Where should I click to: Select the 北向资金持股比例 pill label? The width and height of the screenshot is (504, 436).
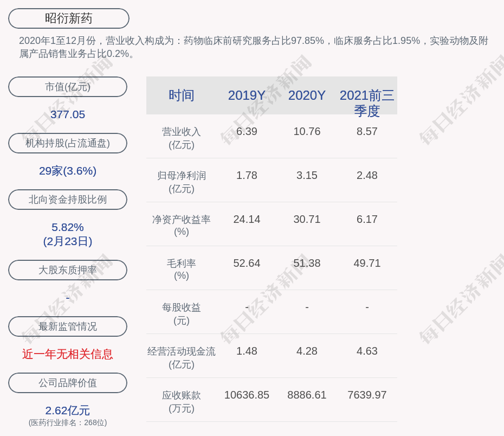tap(68, 200)
